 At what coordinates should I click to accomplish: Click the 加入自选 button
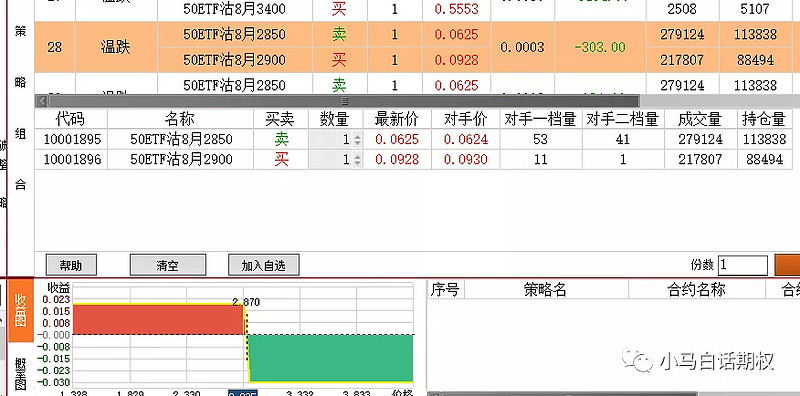(263, 265)
